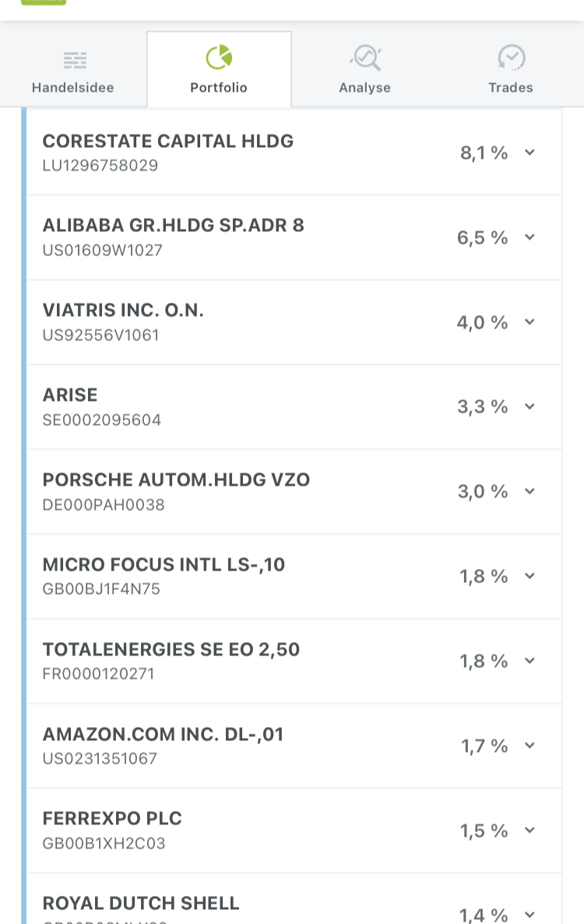Click the Analyse magnifier icon
This screenshot has width=584, height=924.
365,58
